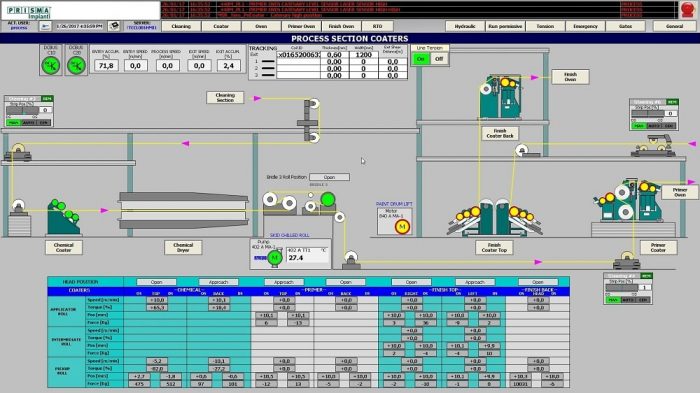Turn Line Tension On
Viewport: 700px width, 393px height.
click(421, 59)
